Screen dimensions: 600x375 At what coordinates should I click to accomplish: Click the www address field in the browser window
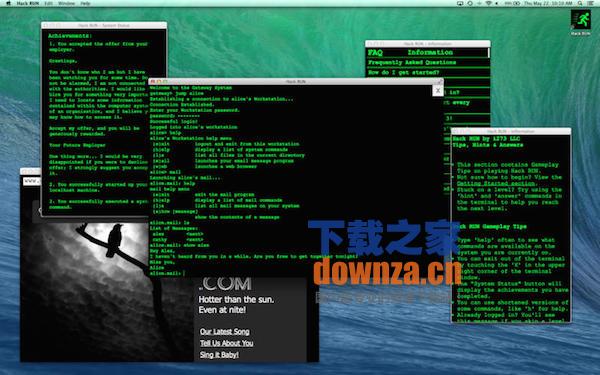32,181
